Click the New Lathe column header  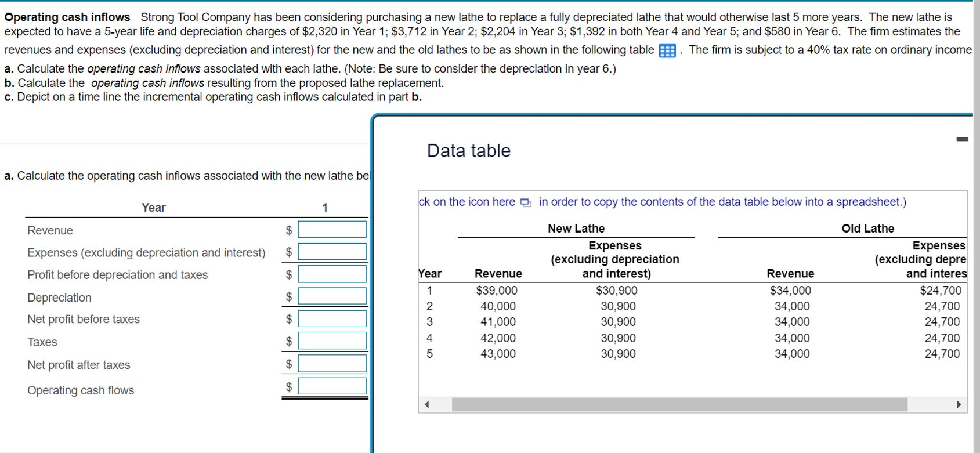(x=576, y=229)
